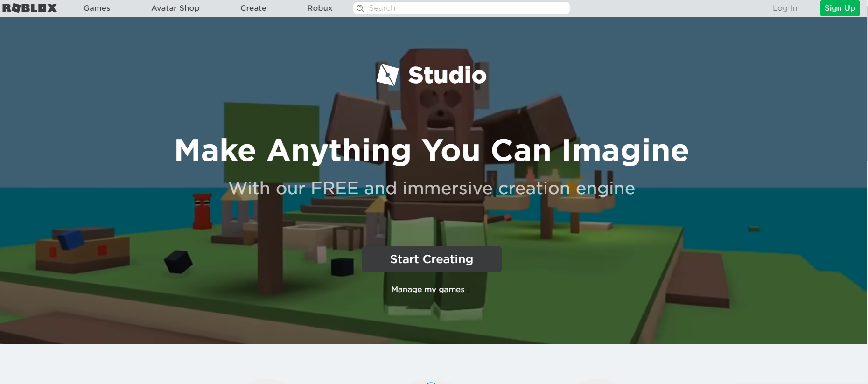The height and width of the screenshot is (384, 868).
Task: Go to the Avatar Shop page
Action: [175, 8]
